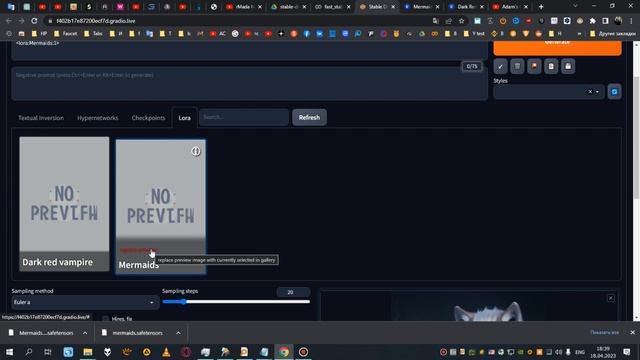This screenshot has height=360, width=640.
Task: Open a new browser tab
Action: (541, 7)
